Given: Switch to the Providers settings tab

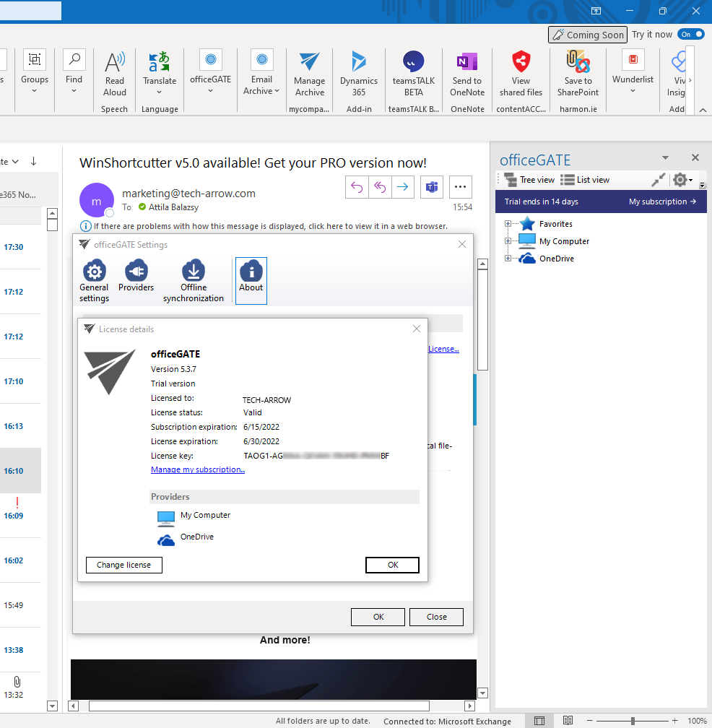Looking at the screenshot, I should (x=136, y=280).
